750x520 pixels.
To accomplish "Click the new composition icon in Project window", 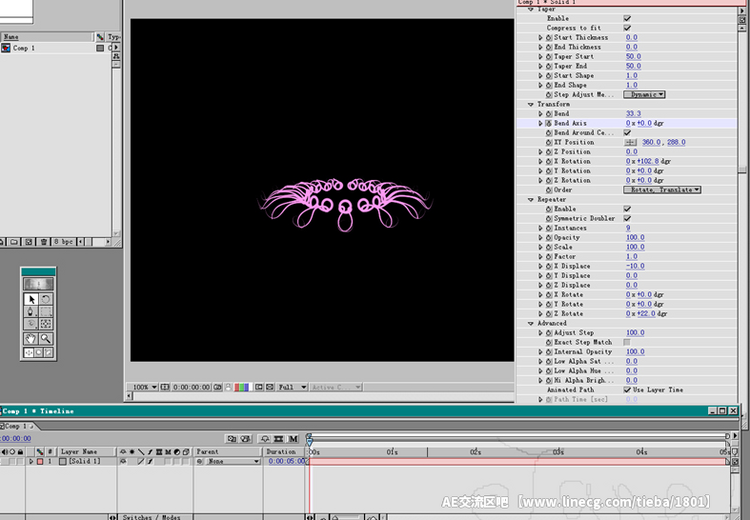I will [x=29, y=242].
